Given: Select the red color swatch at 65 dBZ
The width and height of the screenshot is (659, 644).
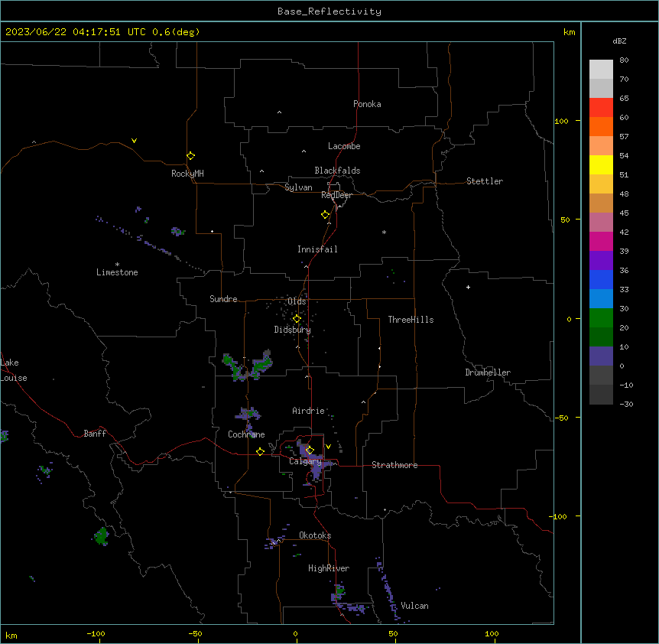Looking at the screenshot, I should click(601, 107).
